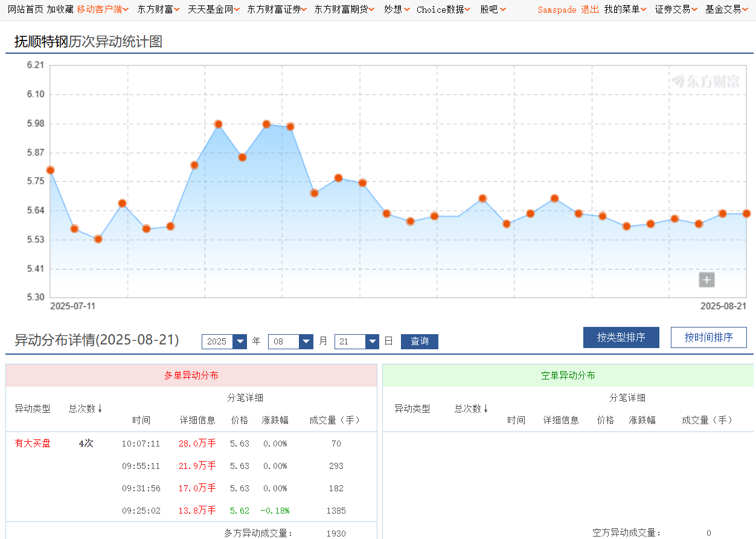
Task: Expand 东方财富证券 menu
Action: (x=277, y=10)
